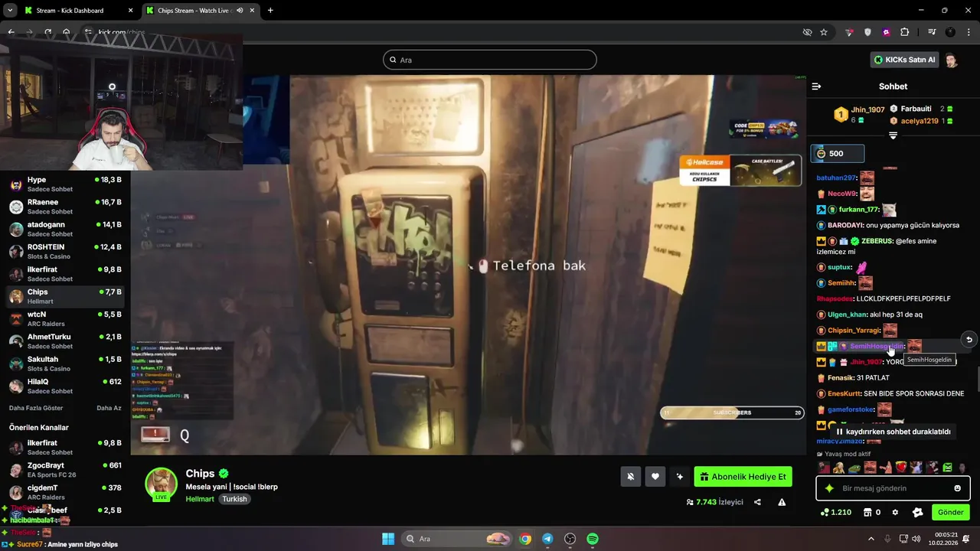Click the sparkle button beside the heart
Viewport: 980px width, 551px height.
click(x=679, y=477)
